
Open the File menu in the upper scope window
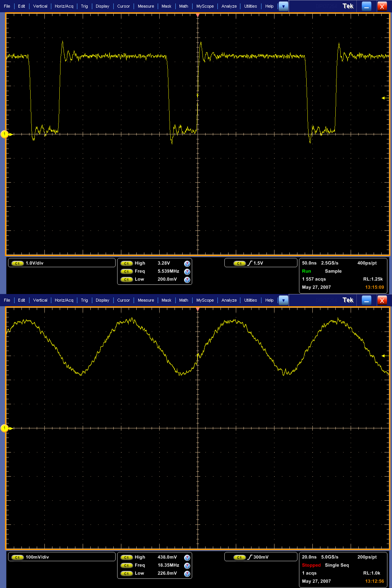coord(7,6)
